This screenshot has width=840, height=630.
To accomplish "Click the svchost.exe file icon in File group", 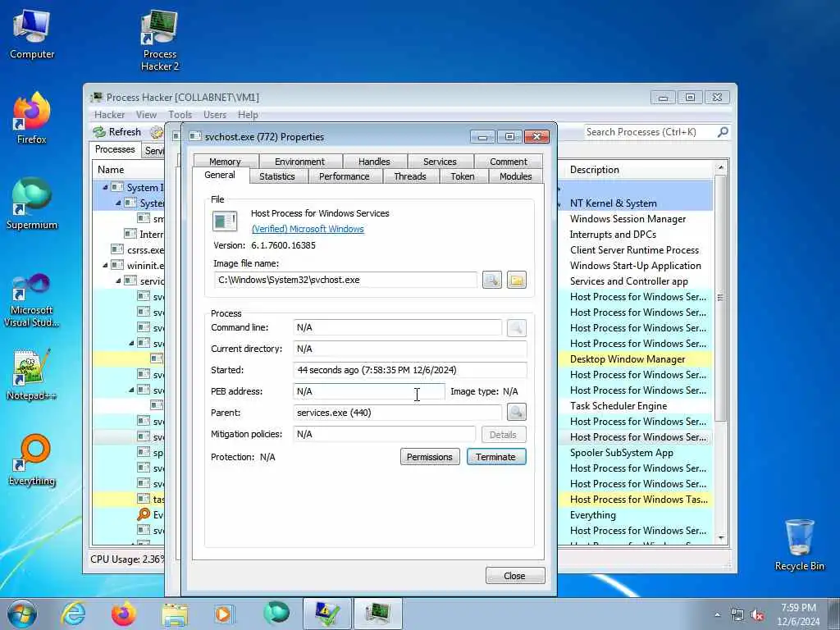I will pos(225,221).
